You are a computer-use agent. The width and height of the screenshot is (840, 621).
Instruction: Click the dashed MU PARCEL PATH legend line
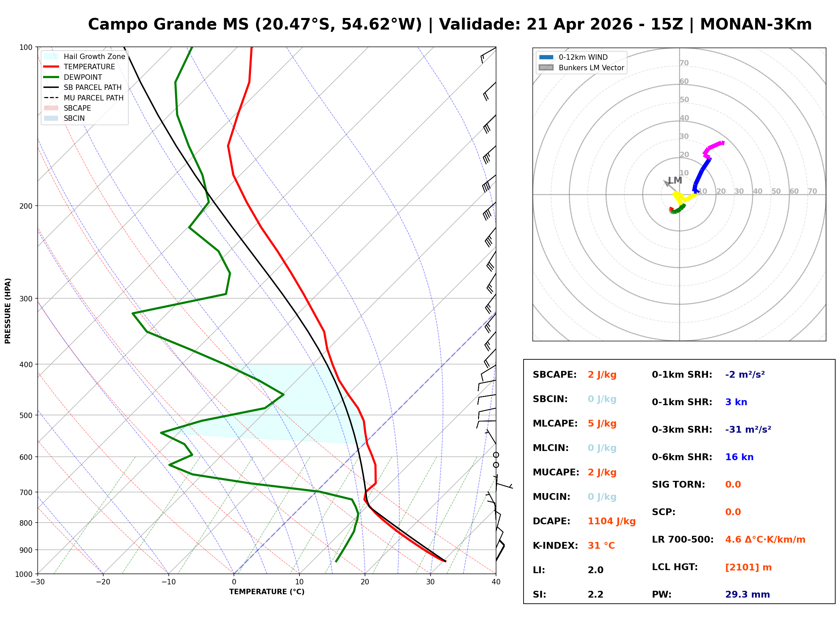point(51,98)
